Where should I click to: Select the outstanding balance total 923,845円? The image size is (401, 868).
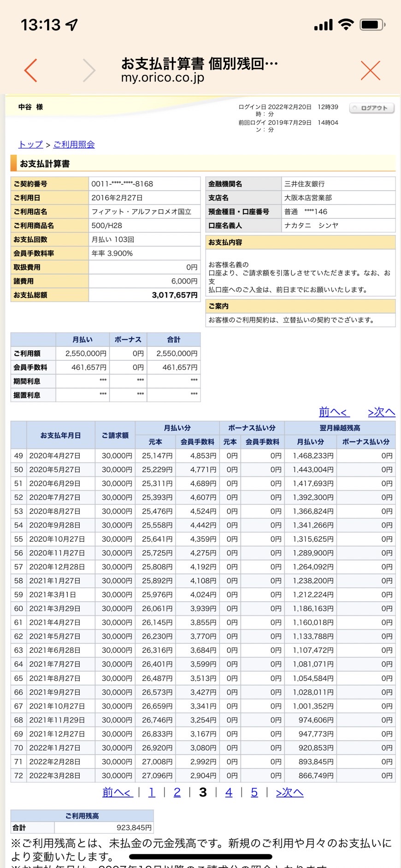pyautogui.click(x=134, y=827)
